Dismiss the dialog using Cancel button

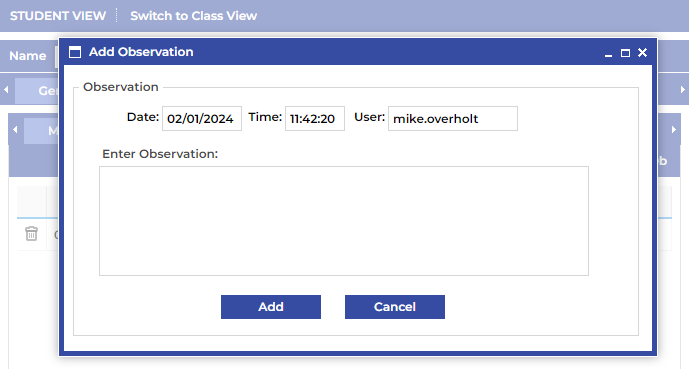click(395, 307)
